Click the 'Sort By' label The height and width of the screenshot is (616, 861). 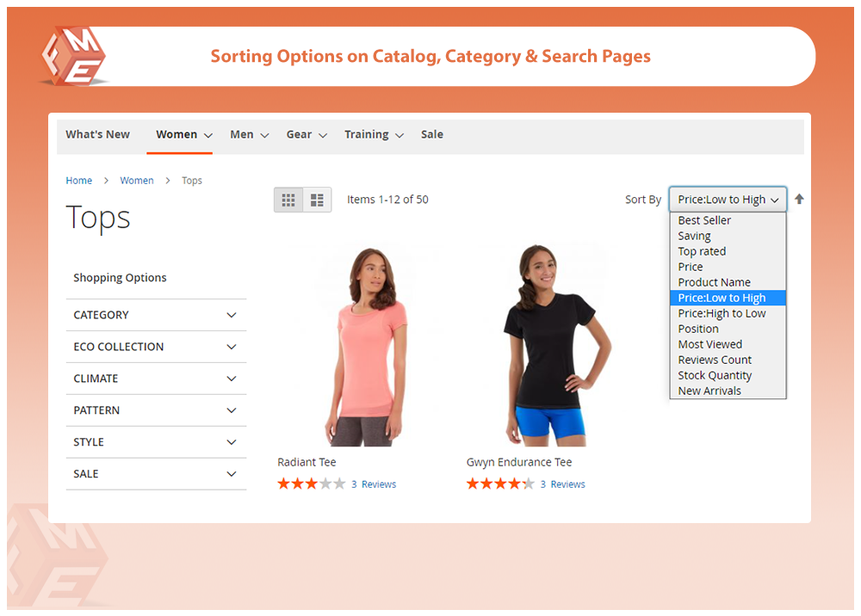(643, 200)
